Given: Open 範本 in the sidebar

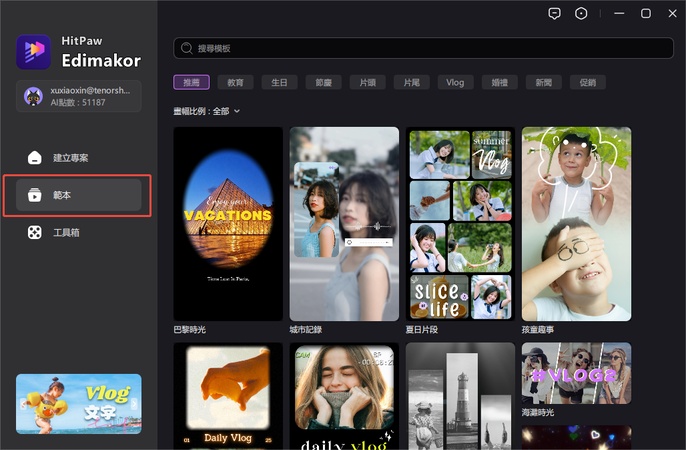Looking at the screenshot, I should click(x=79, y=195).
